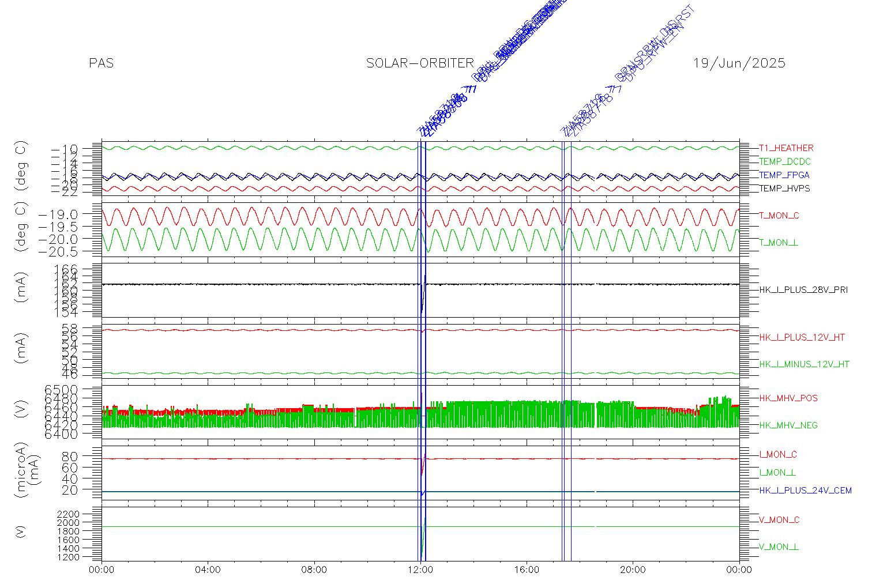Pick the HK_I_MINUS_12V_HT legend label

click(x=805, y=364)
